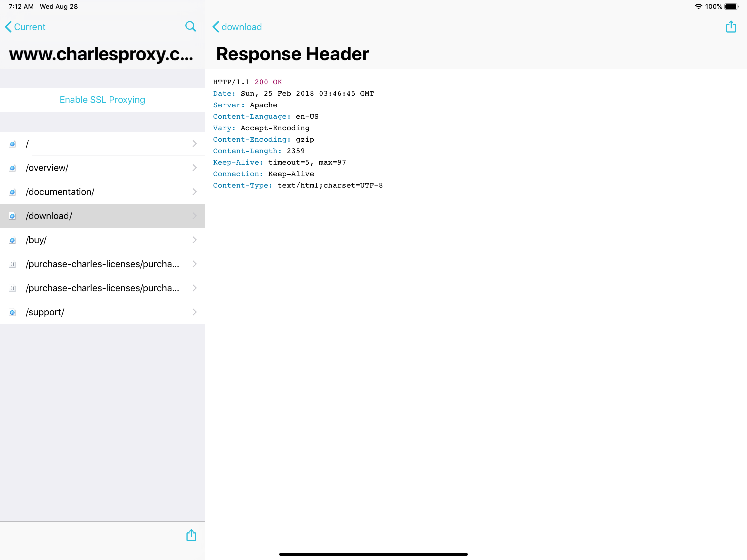Open the root / request chevron
Image resolution: width=747 pixels, height=560 pixels.
[194, 144]
